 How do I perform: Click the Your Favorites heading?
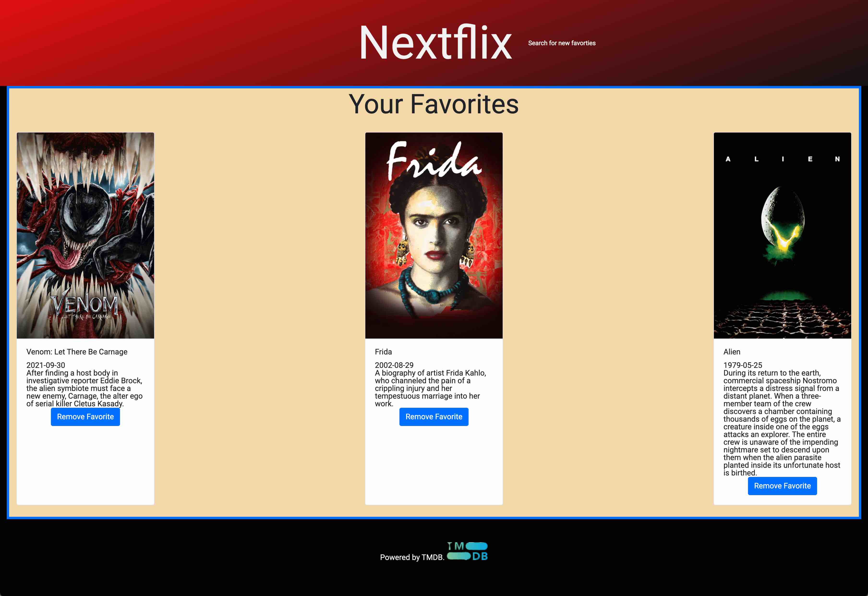point(434,104)
